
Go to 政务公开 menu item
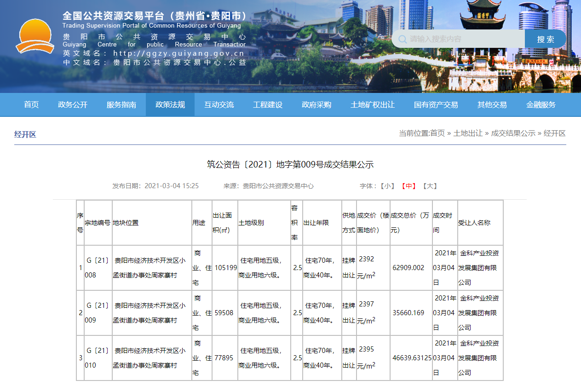click(73, 105)
